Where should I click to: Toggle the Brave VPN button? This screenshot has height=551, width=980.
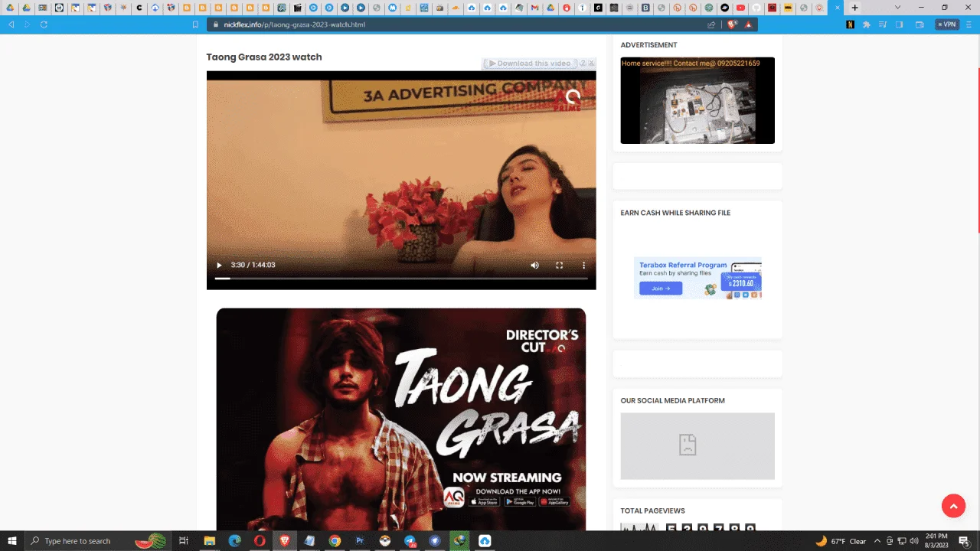[x=947, y=24]
